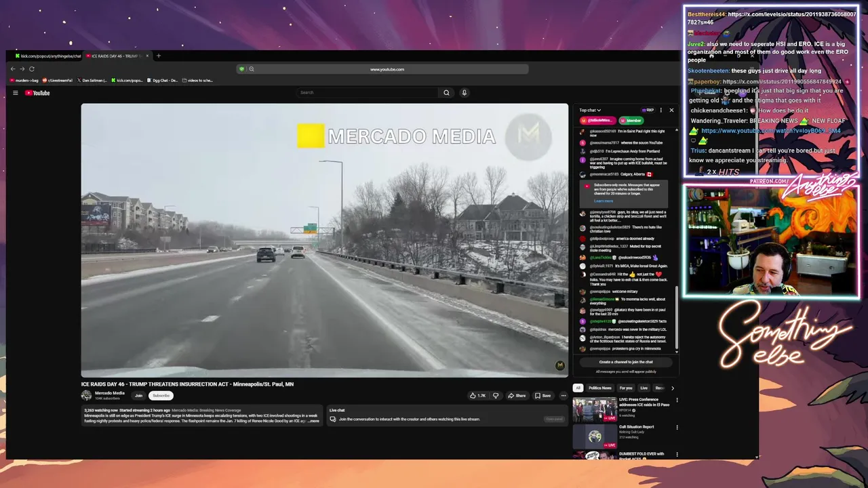
Task: Click the browser forward arrow
Action: [x=22, y=69]
